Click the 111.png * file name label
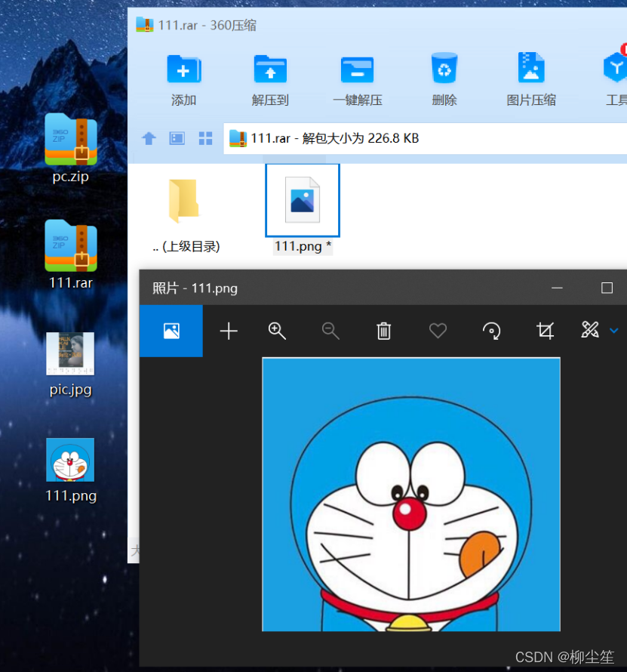The height and width of the screenshot is (672, 627). click(x=303, y=246)
